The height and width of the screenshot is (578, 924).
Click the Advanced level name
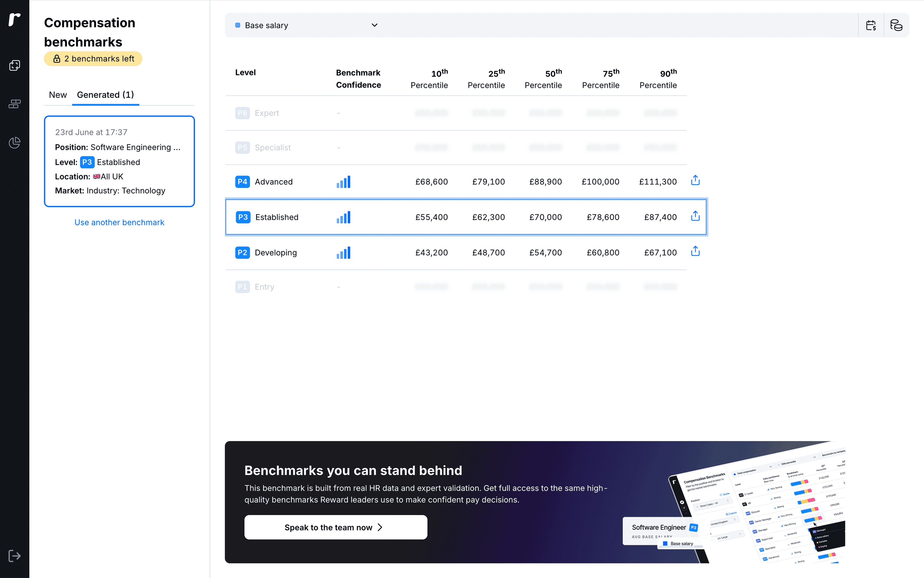[273, 182]
